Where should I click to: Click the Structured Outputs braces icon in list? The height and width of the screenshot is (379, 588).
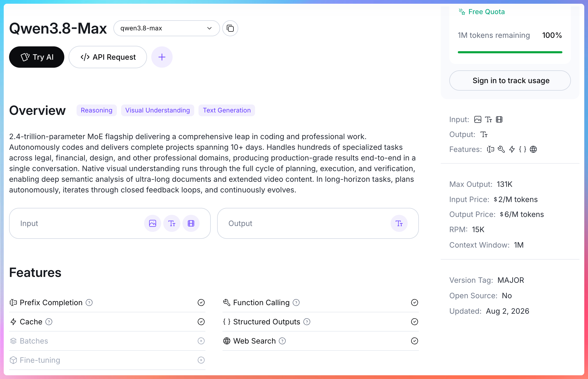pos(227,322)
